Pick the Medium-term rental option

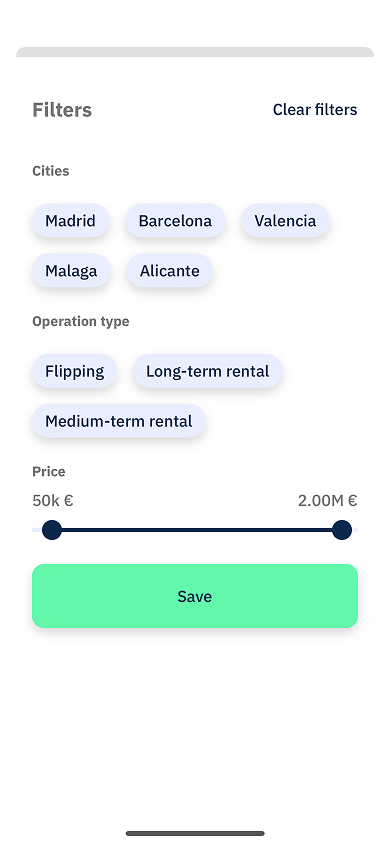tap(118, 421)
